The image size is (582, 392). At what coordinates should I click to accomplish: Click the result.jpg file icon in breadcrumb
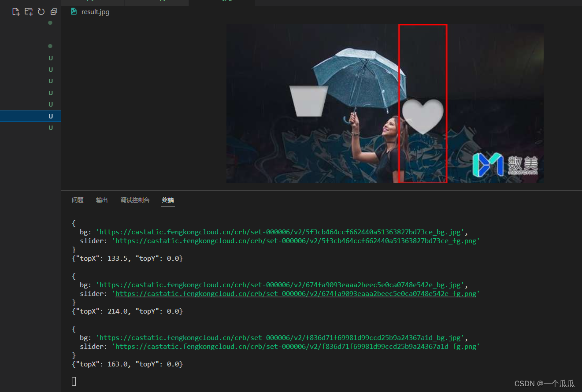tap(74, 11)
